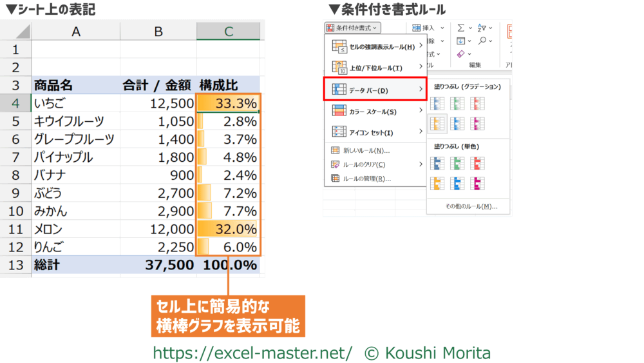Open the データ バー(D) submenu
644x363 pixels.
(375, 90)
